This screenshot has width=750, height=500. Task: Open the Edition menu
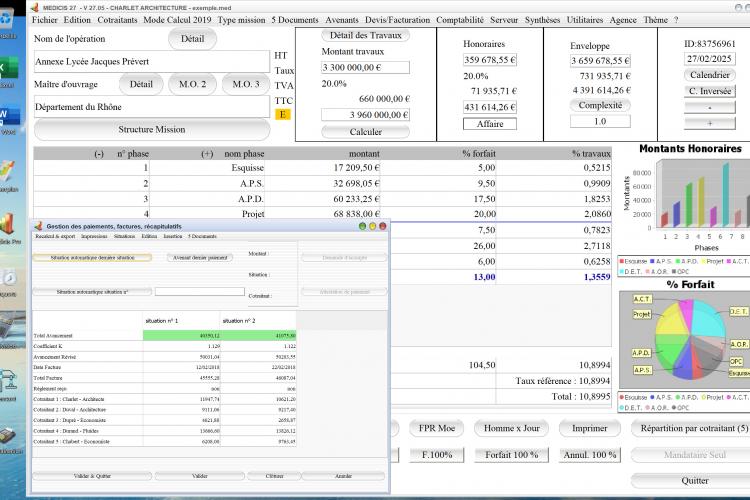click(x=77, y=20)
